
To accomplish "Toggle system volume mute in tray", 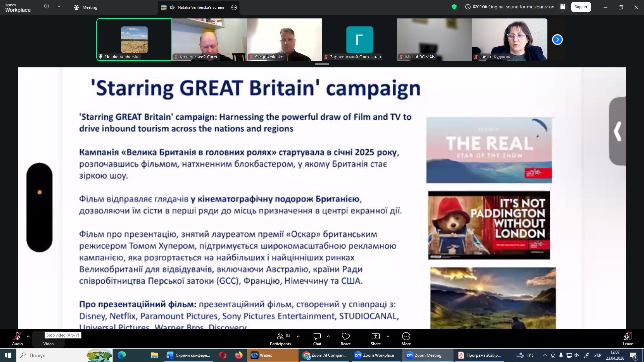I will point(577,355).
